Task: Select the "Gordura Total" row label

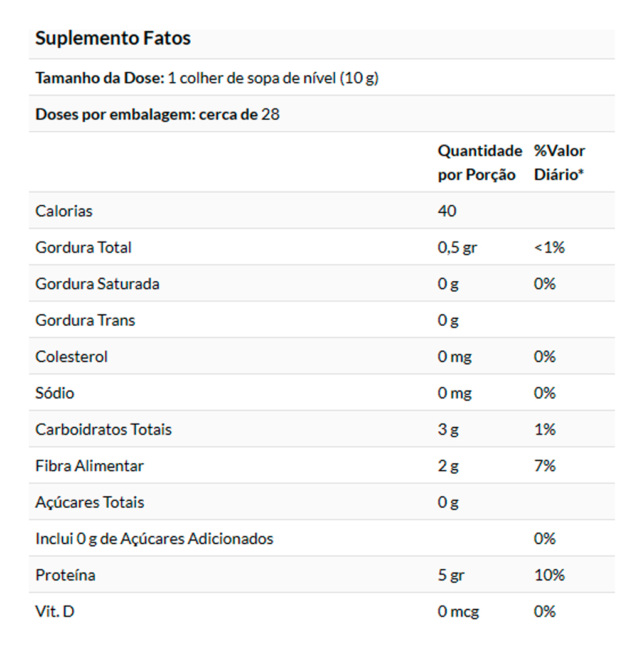Action: (x=83, y=247)
